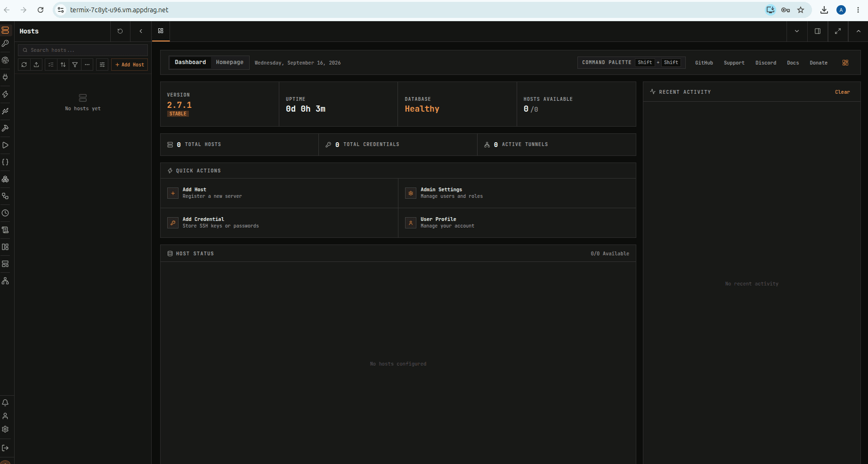Click the curly braces snippets icon

click(x=5, y=162)
